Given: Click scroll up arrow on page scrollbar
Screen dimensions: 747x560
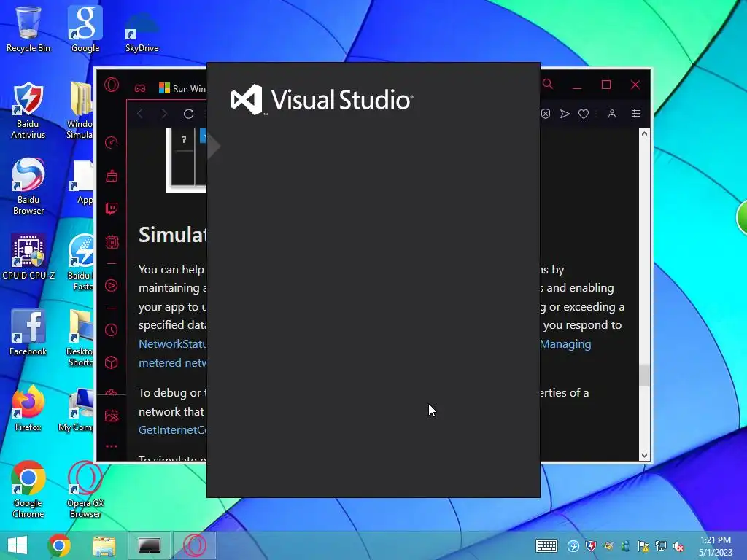Looking at the screenshot, I should (644, 134).
